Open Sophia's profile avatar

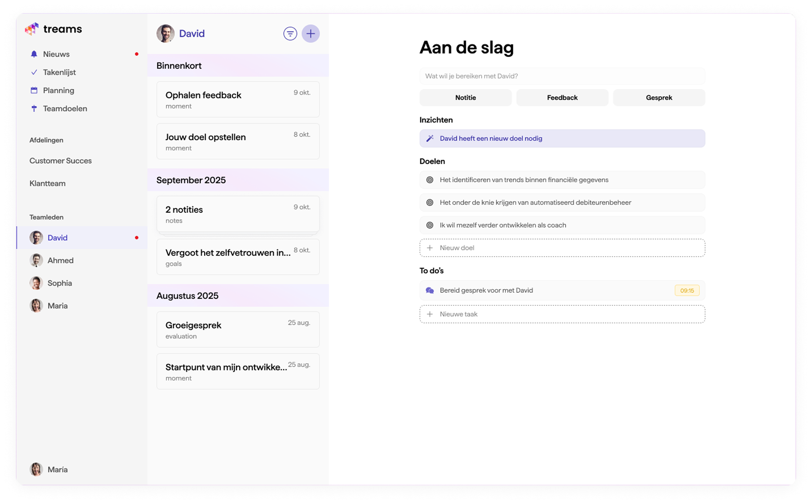(36, 283)
